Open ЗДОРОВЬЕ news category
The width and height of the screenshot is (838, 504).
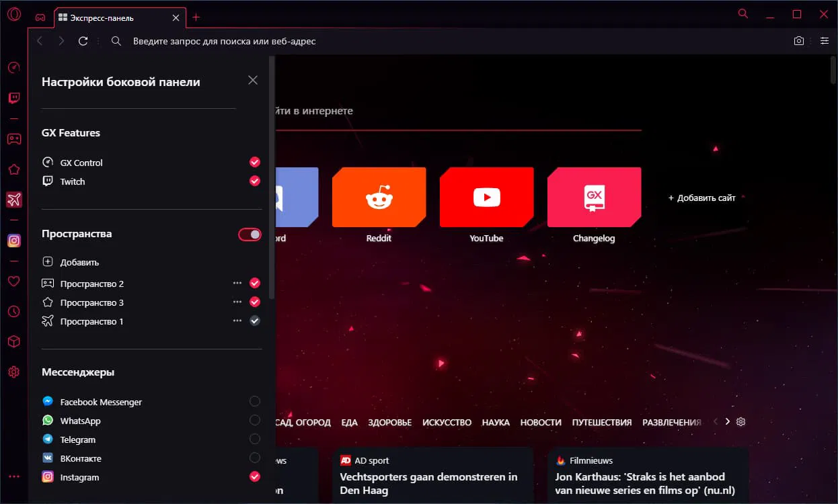pos(389,422)
